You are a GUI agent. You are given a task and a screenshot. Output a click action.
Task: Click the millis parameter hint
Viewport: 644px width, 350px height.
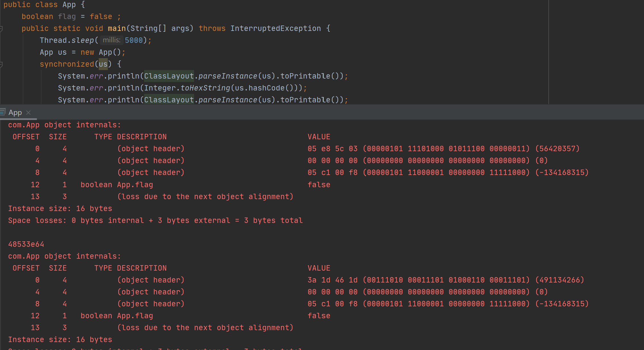[x=111, y=40]
